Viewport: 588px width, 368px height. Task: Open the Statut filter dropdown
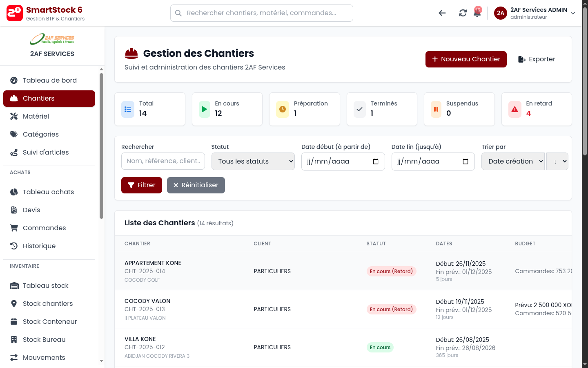click(253, 162)
